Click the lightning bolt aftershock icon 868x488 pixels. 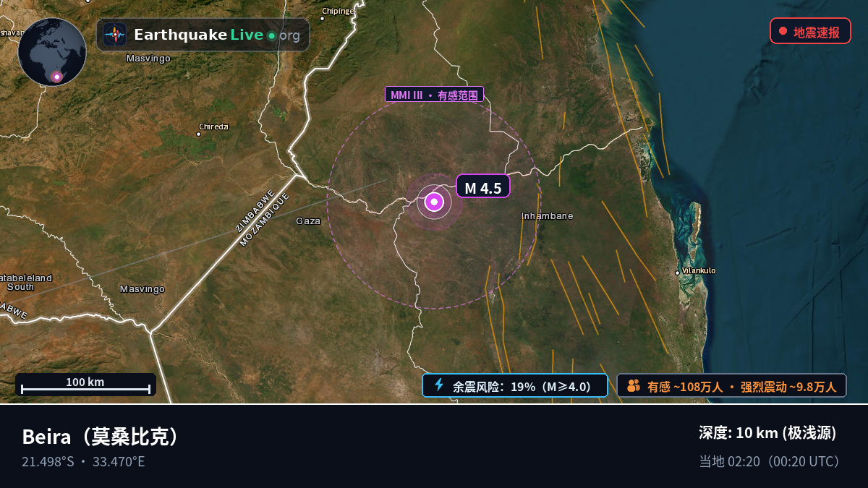(x=439, y=385)
